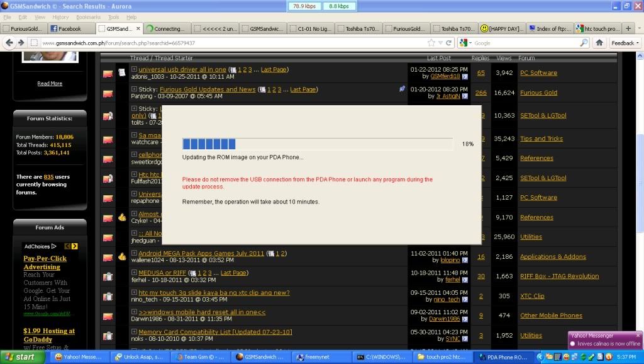Image resolution: width=644 pixels, height=364 pixels.
Task: Open $1.99 Hosting at GoDaddy ad
Action: [x=49, y=335]
